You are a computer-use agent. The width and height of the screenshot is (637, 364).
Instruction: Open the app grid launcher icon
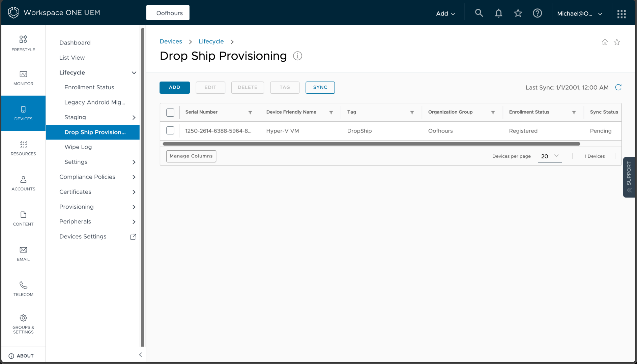click(x=621, y=14)
